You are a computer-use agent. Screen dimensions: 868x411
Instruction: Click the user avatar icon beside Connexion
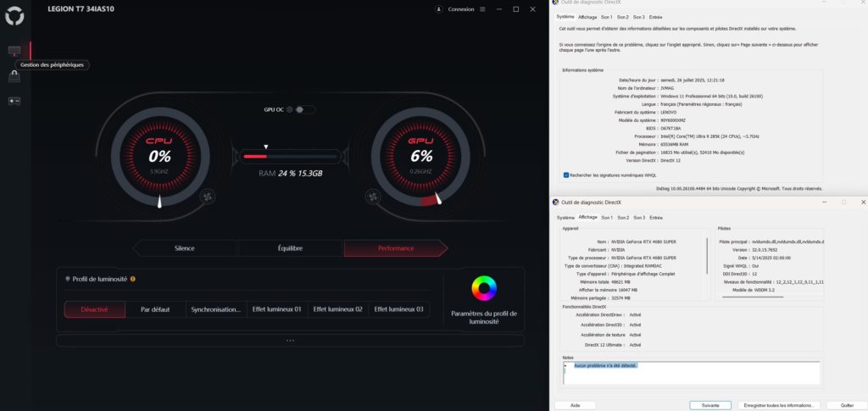[439, 9]
